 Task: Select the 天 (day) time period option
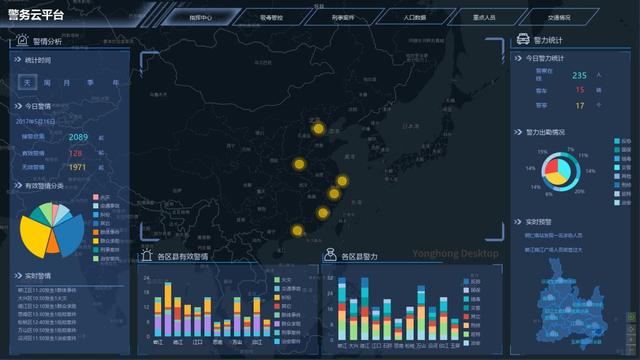pyautogui.click(x=27, y=82)
